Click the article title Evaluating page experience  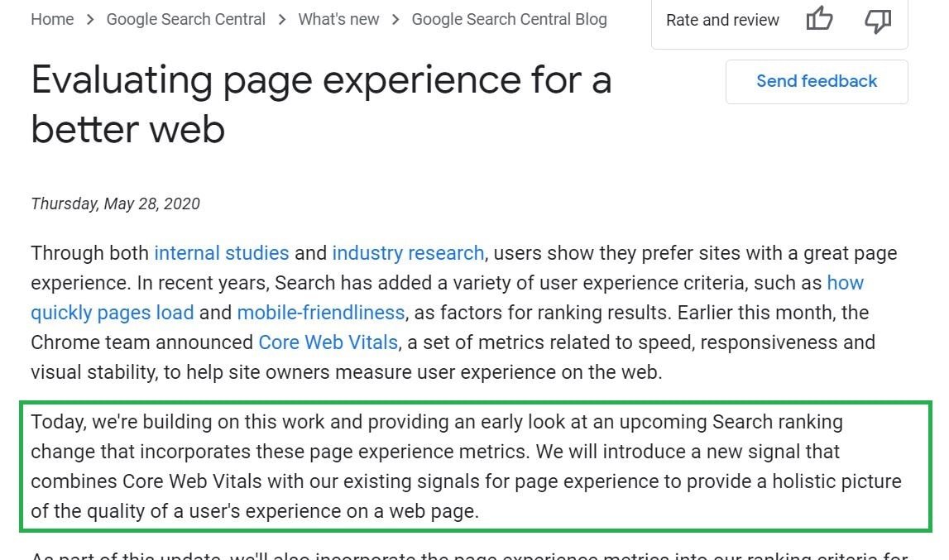(x=321, y=104)
